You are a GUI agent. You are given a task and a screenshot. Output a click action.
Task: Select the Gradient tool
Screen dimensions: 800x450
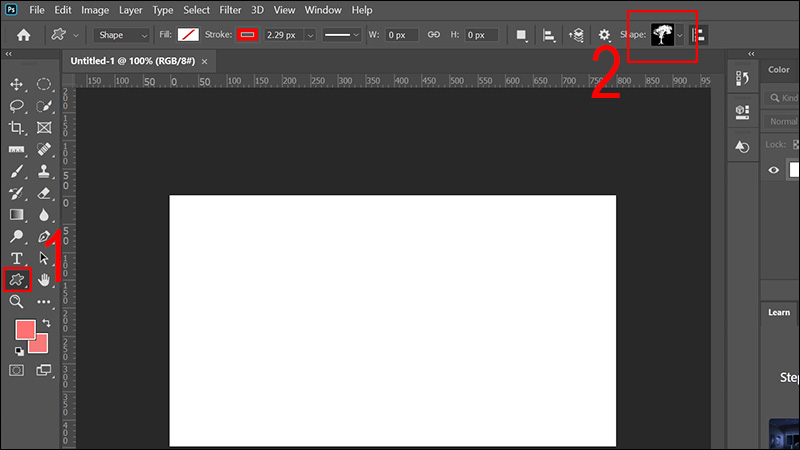[x=16, y=215]
